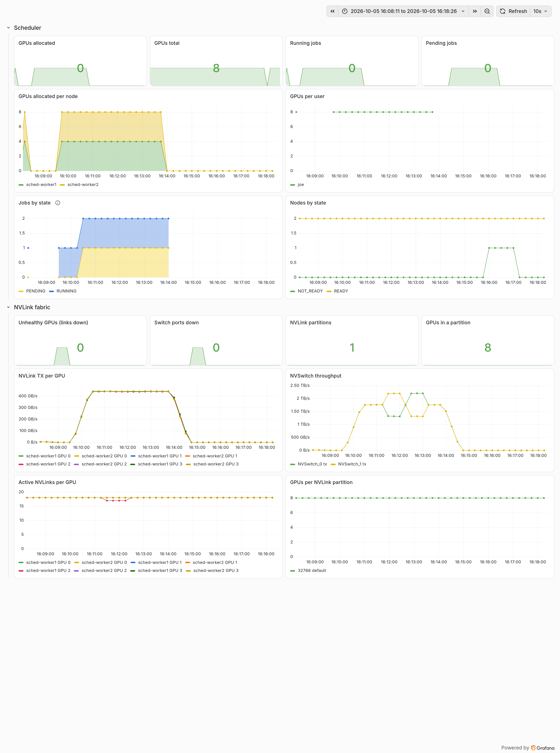560x753 pixels.
Task: Click the Unhealthy GPUs (links down) panel title
Action: pos(53,323)
